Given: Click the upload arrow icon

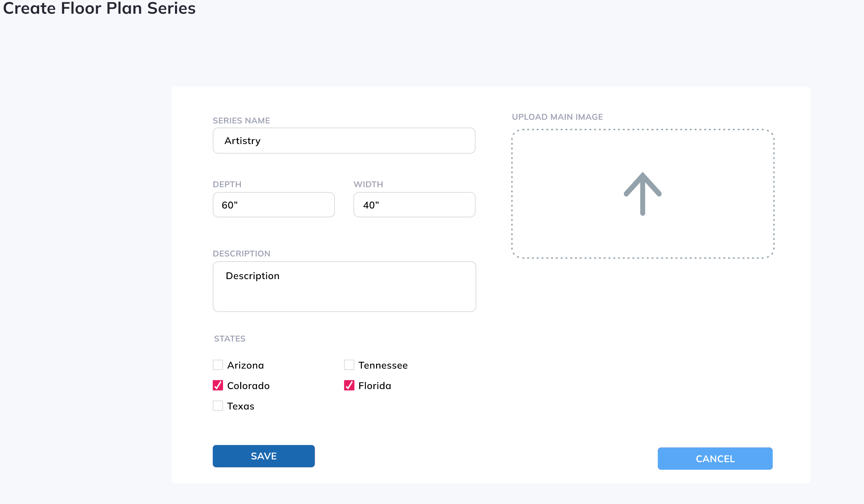Looking at the screenshot, I should tap(642, 194).
